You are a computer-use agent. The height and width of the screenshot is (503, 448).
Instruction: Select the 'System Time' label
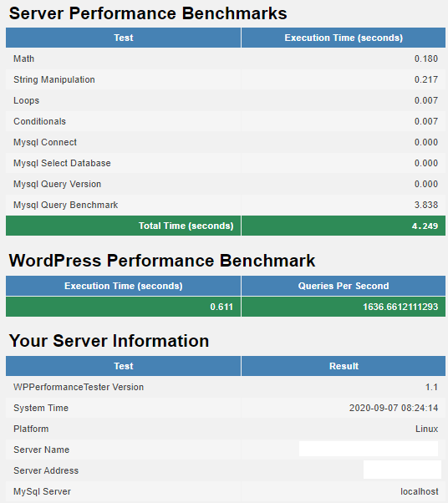41,408
